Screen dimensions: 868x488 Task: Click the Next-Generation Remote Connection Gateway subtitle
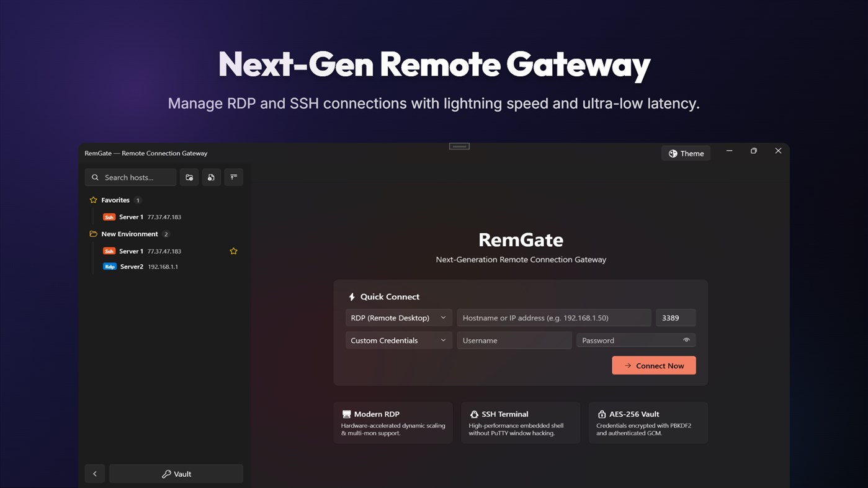[521, 260]
